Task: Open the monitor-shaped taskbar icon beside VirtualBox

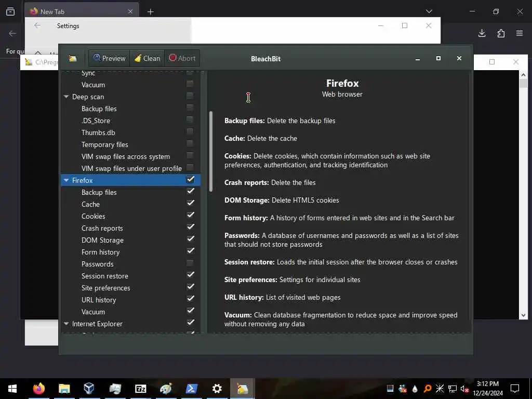Action: click(x=115, y=389)
